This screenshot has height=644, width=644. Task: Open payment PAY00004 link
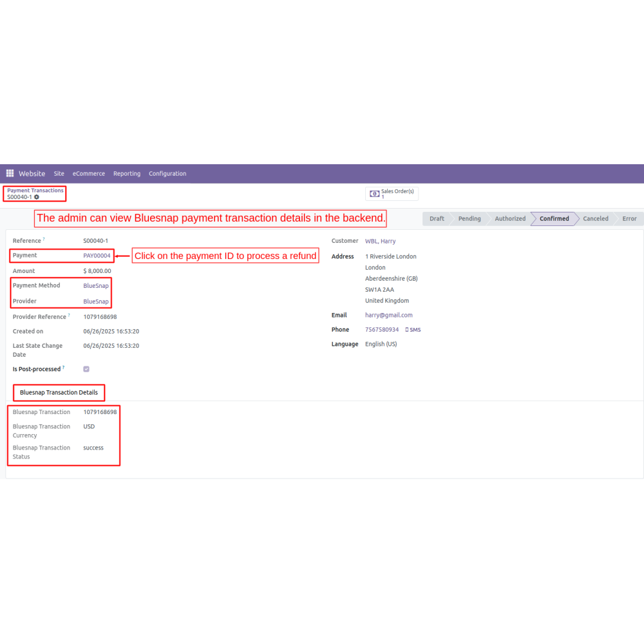pos(97,256)
